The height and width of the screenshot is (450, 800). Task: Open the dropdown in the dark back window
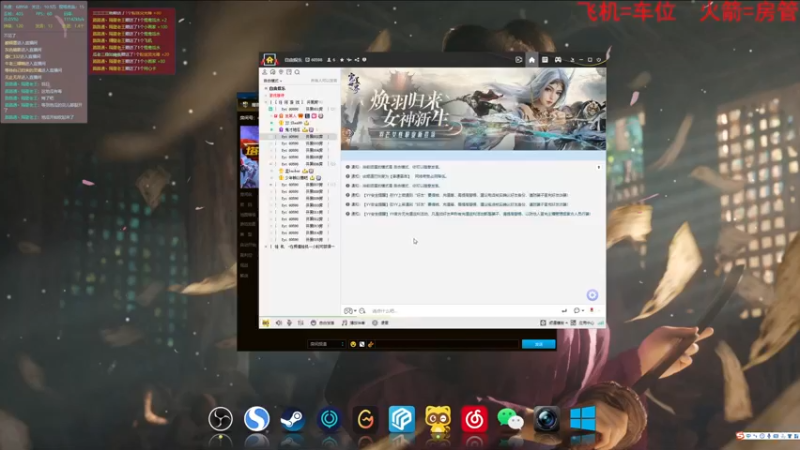click(327, 344)
